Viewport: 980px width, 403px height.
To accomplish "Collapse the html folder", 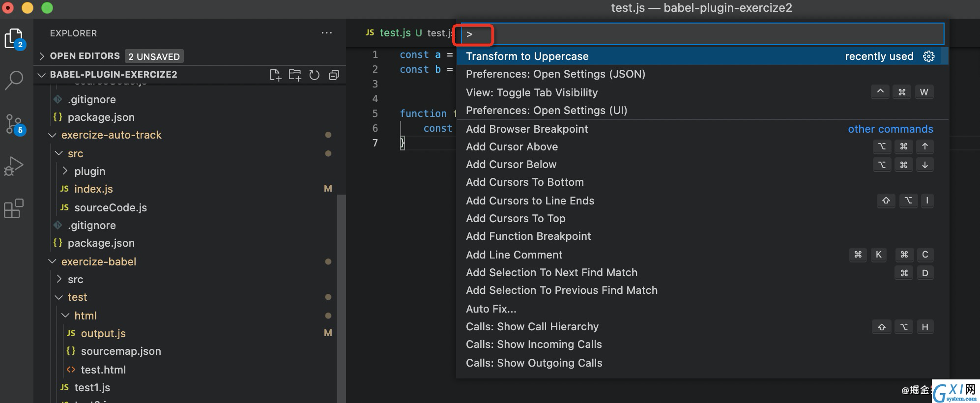I will (x=65, y=316).
